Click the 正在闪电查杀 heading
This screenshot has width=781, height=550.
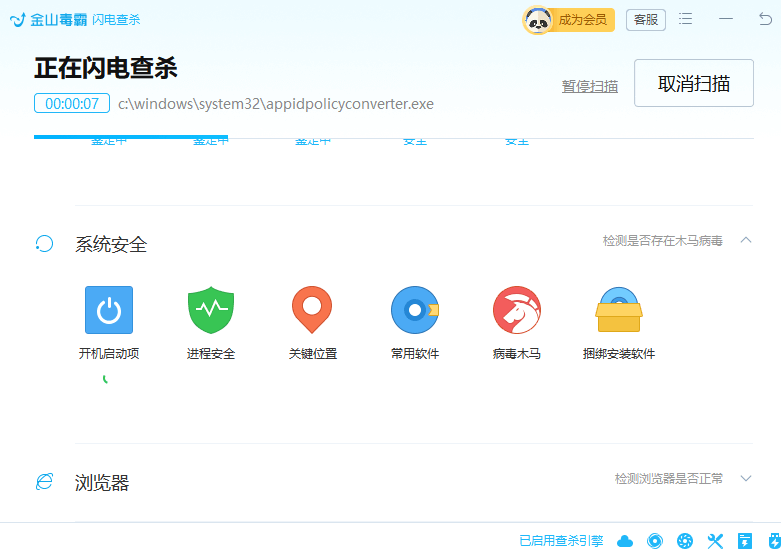pyautogui.click(x=106, y=68)
